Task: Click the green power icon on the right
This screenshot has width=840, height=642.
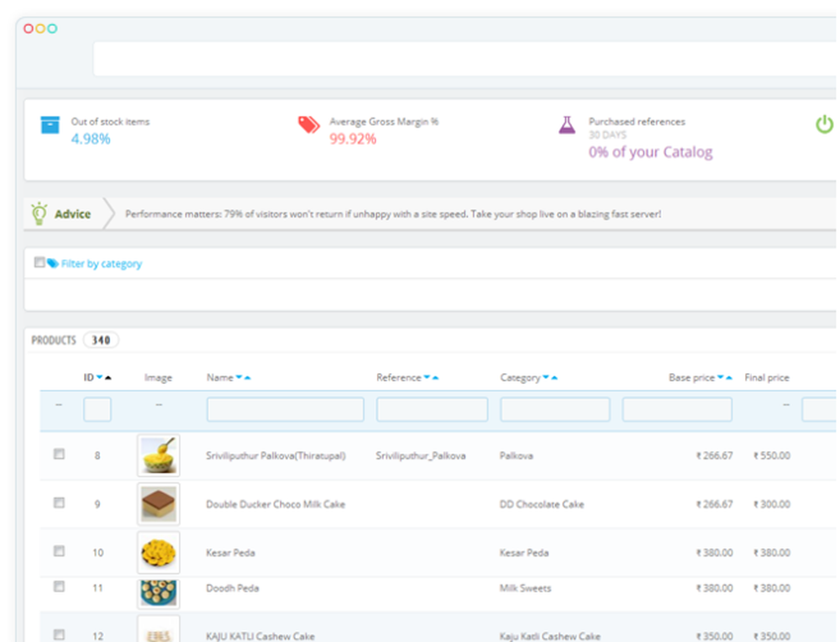Action: tap(825, 124)
